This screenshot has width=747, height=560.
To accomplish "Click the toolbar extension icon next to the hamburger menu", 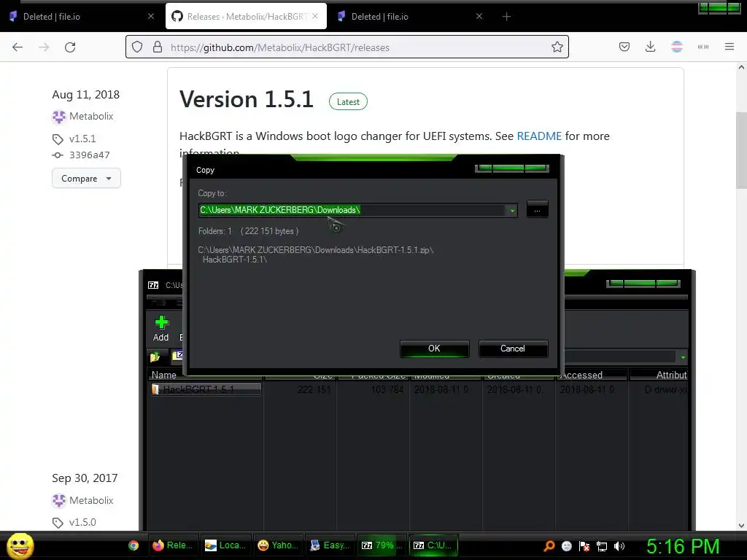I will tap(703, 47).
